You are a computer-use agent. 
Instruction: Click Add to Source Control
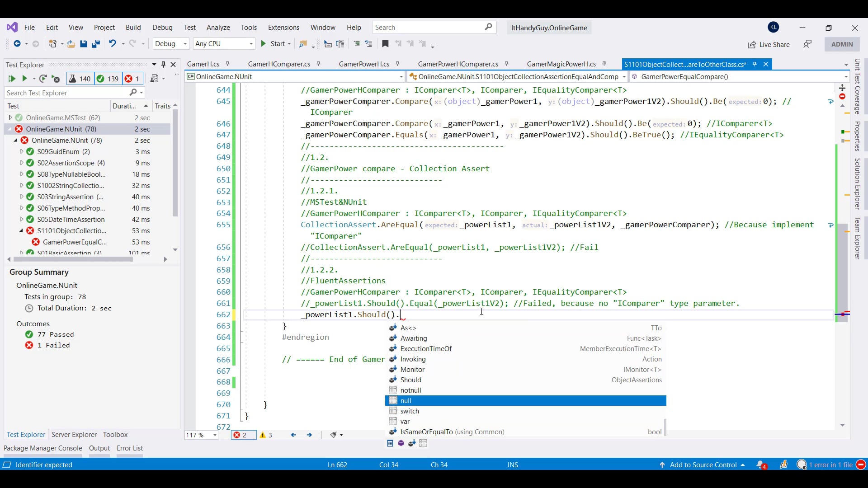[703, 465]
